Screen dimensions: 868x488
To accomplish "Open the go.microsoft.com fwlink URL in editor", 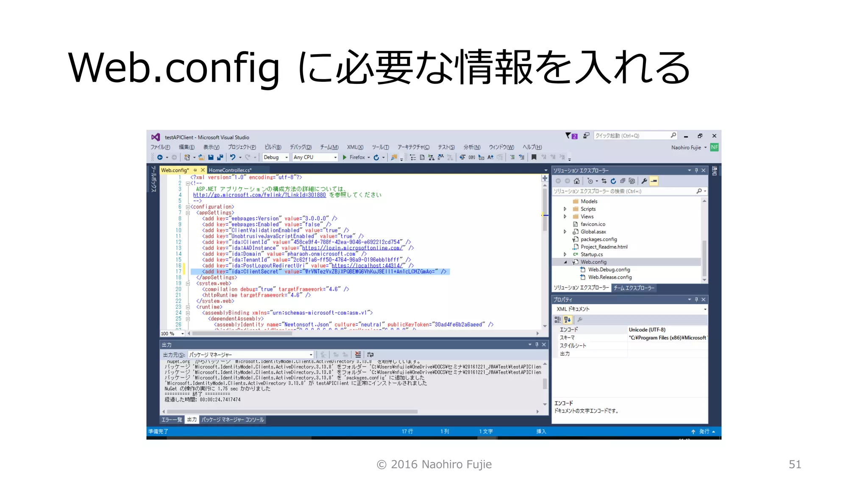I will (259, 195).
